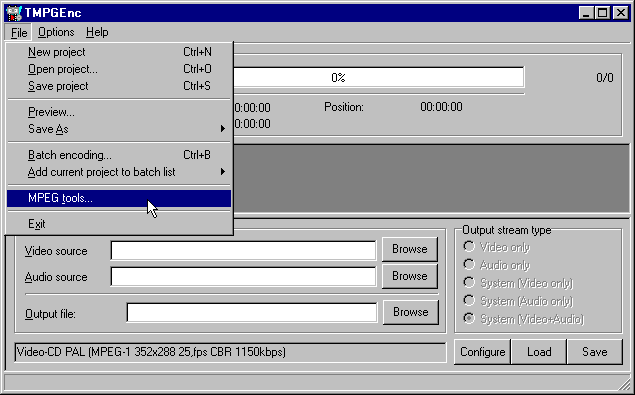Open the Options menu
Screen dimensions: 635x395
[56, 32]
